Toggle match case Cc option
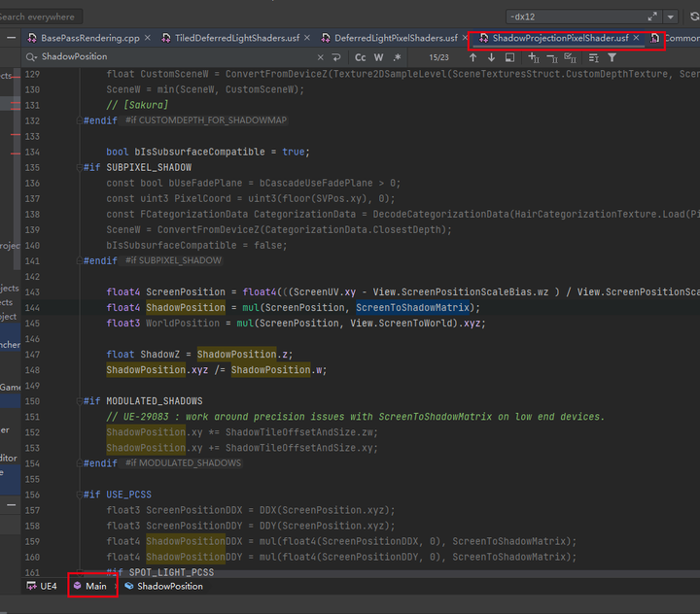This screenshot has width=700, height=614. (361, 58)
